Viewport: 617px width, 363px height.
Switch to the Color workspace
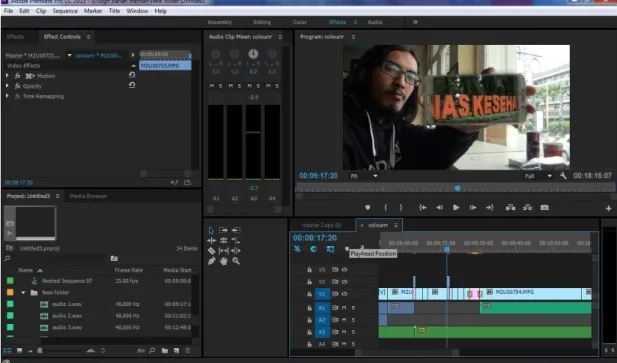[x=300, y=22]
